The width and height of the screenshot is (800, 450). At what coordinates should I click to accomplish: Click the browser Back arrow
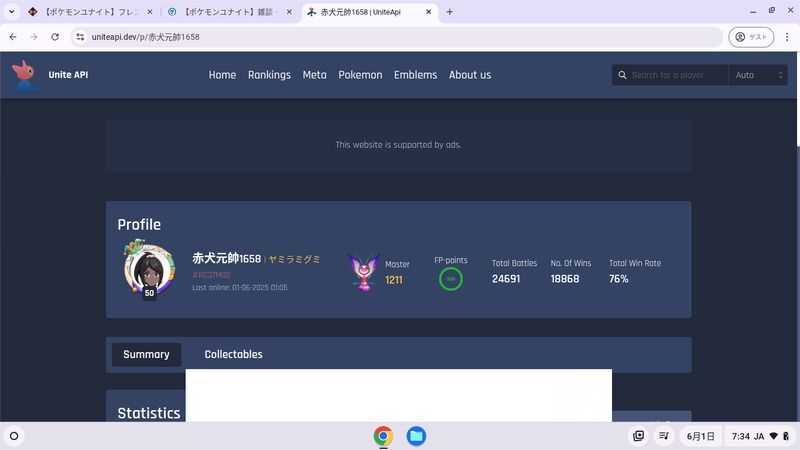point(13,37)
